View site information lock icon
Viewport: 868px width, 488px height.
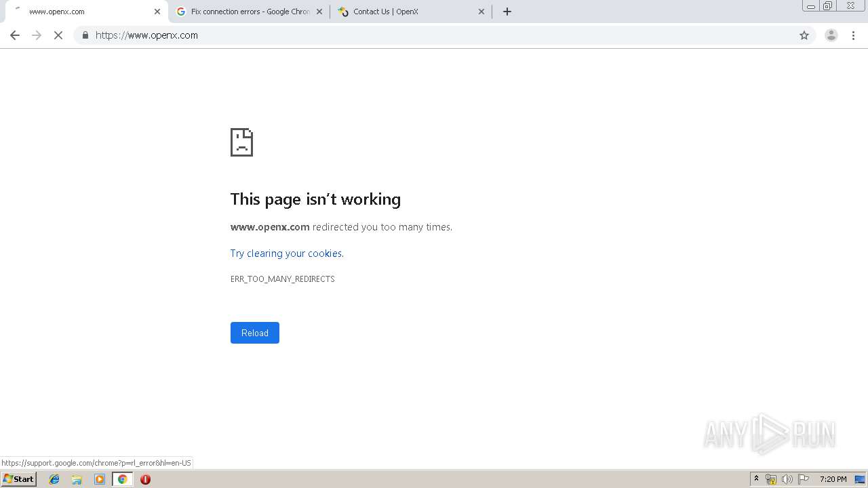pos(85,35)
